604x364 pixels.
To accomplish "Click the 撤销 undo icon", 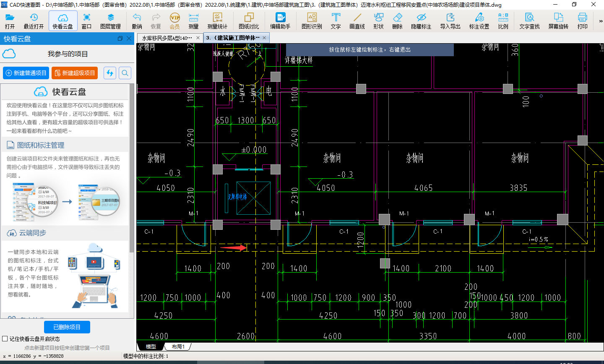I will tap(137, 21).
